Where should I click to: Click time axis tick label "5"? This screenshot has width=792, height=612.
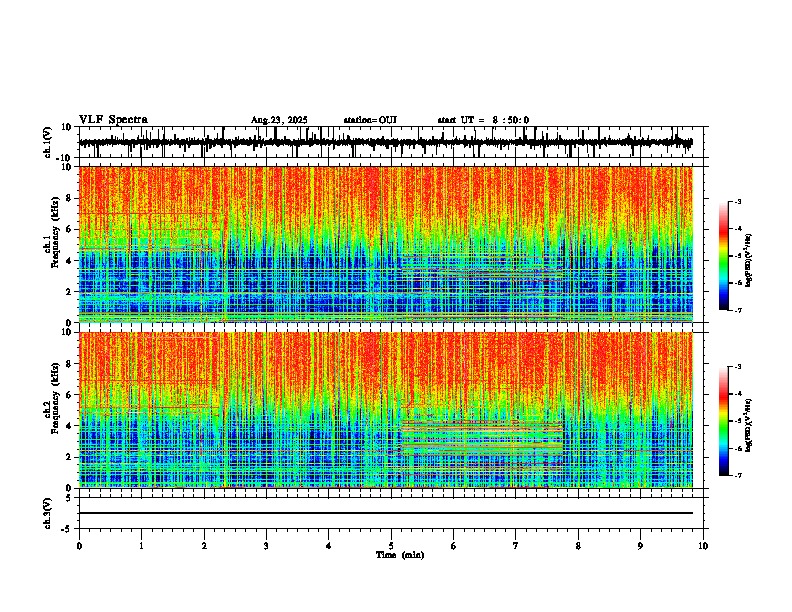(391, 546)
